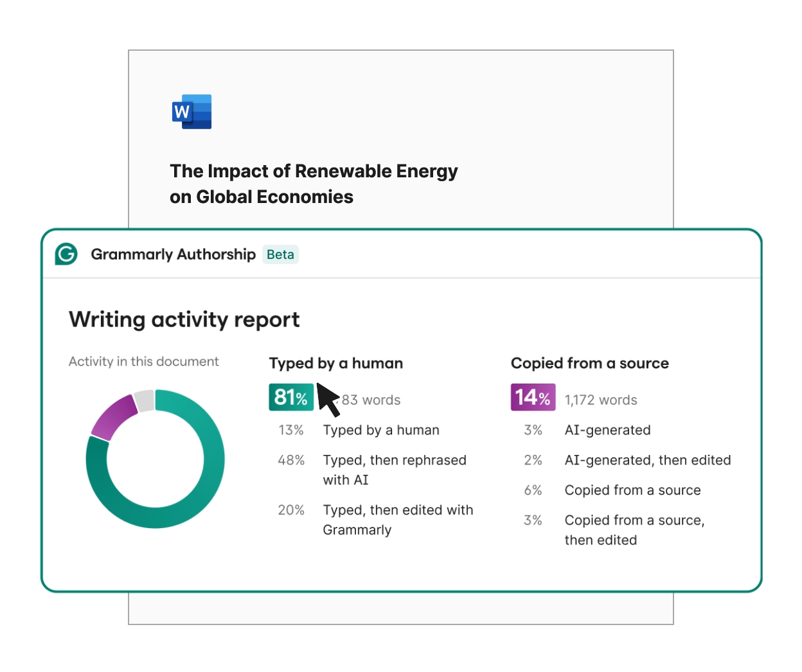
Task: Click the document title about Renewable Energy
Action: pyautogui.click(x=314, y=183)
